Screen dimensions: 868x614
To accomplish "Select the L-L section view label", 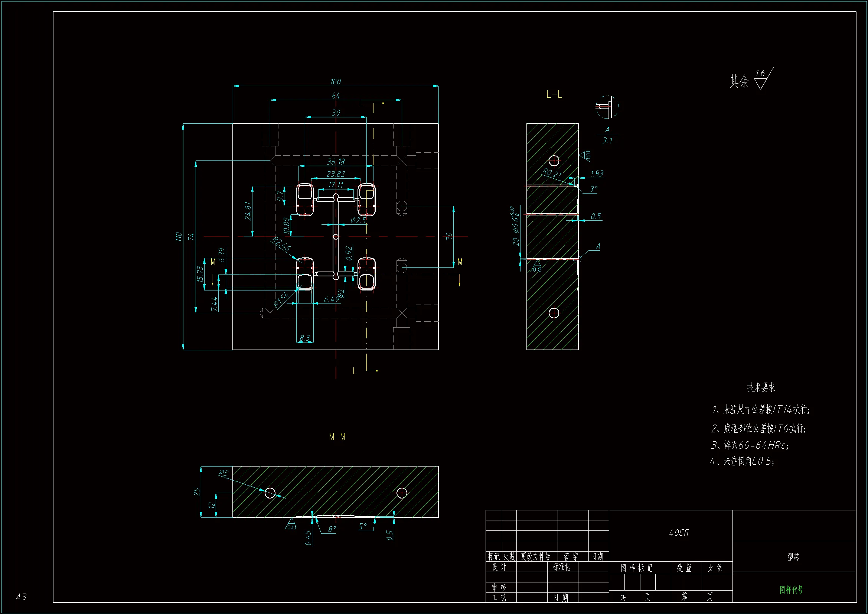I will point(554,95).
